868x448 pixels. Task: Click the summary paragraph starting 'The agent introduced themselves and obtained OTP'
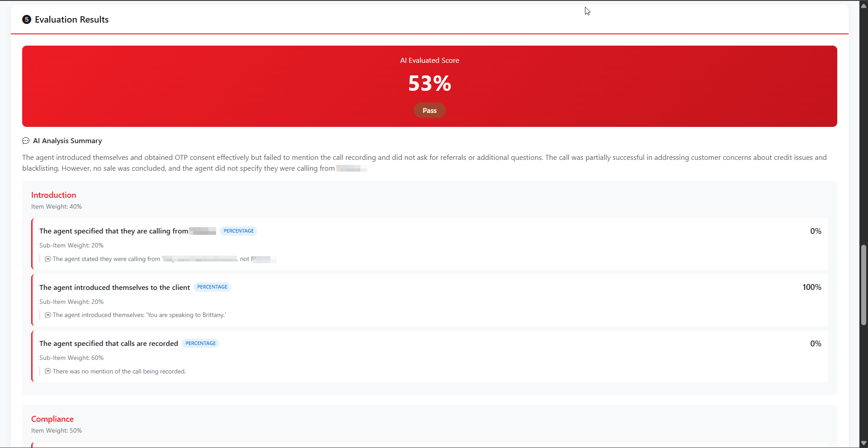coord(425,163)
